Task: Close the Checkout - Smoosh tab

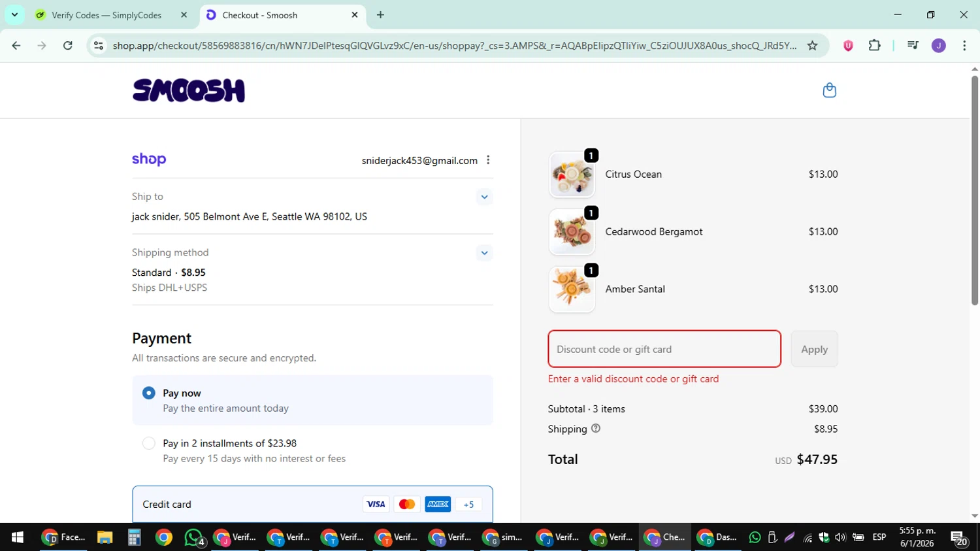Action: tap(355, 14)
